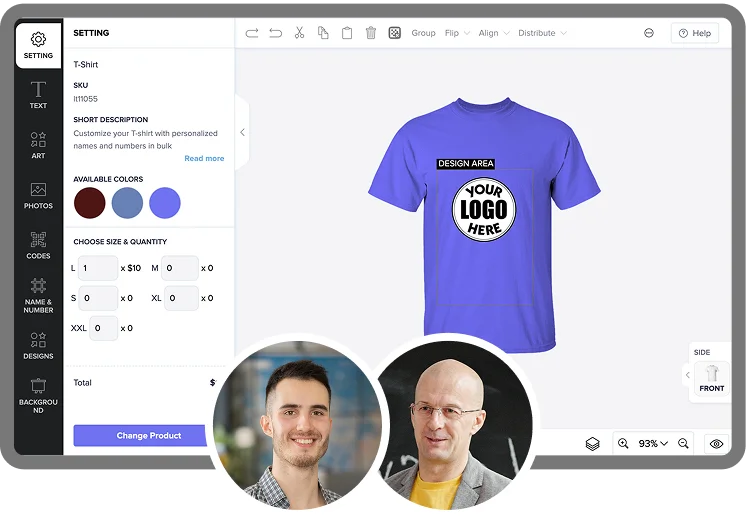Click Group in the toolbar

(423, 33)
